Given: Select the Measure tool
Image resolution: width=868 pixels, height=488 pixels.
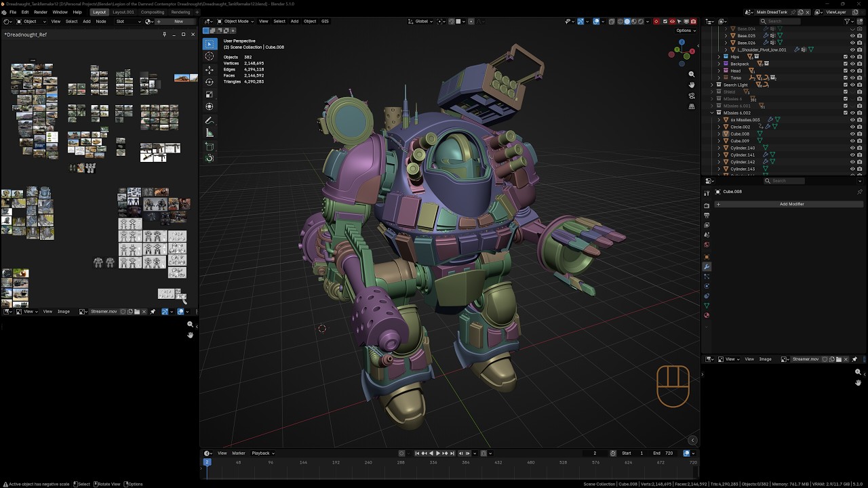Looking at the screenshot, I should (209, 133).
